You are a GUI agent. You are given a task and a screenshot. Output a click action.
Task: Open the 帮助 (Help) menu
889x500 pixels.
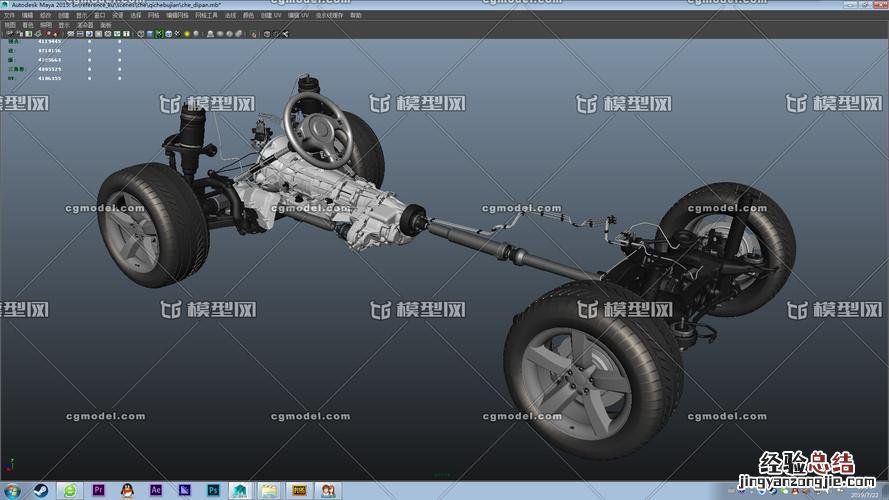tap(356, 16)
